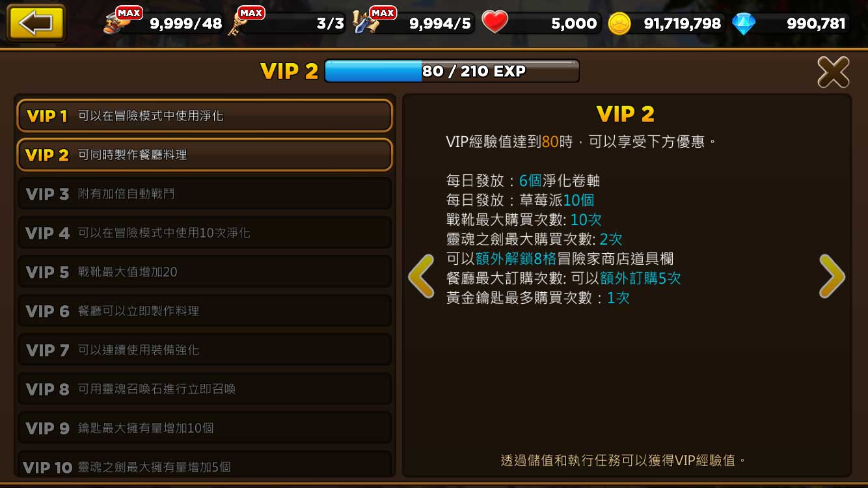Tap the gold coin icon
This screenshot has height=488, width=868.
(x=619, y=24)
